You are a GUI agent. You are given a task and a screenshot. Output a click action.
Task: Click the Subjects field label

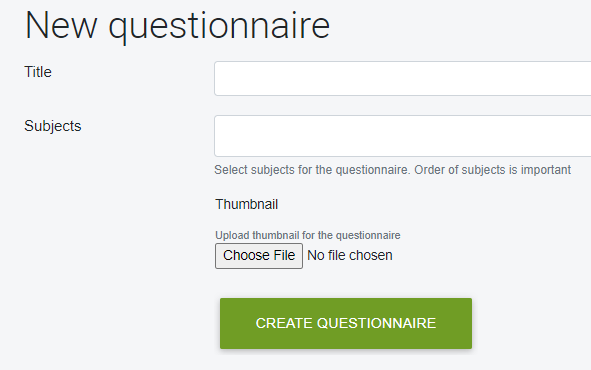[52, 126]
